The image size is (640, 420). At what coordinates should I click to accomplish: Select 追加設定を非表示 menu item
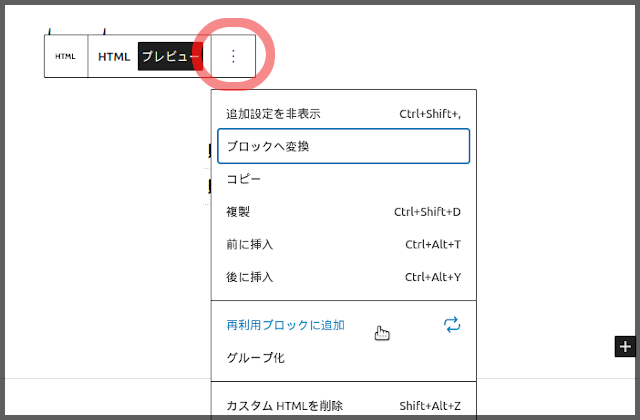[344, 114]
